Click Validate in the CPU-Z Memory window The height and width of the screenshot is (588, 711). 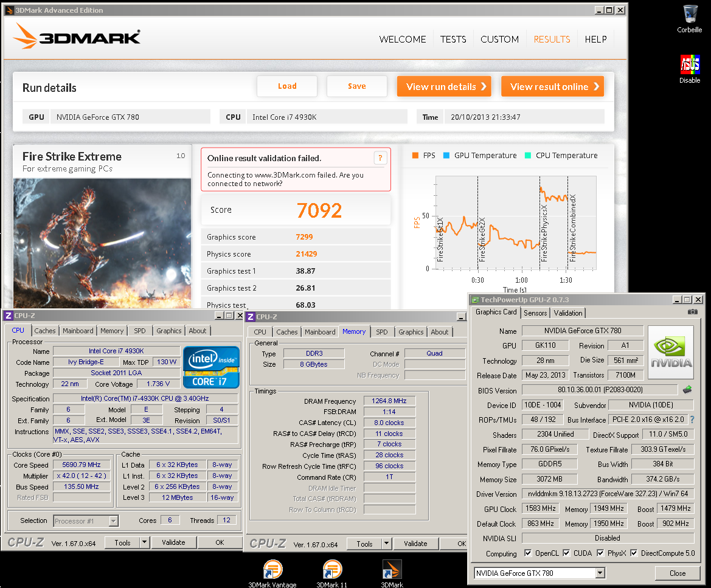pyautogui.click(x=416, y=544)
